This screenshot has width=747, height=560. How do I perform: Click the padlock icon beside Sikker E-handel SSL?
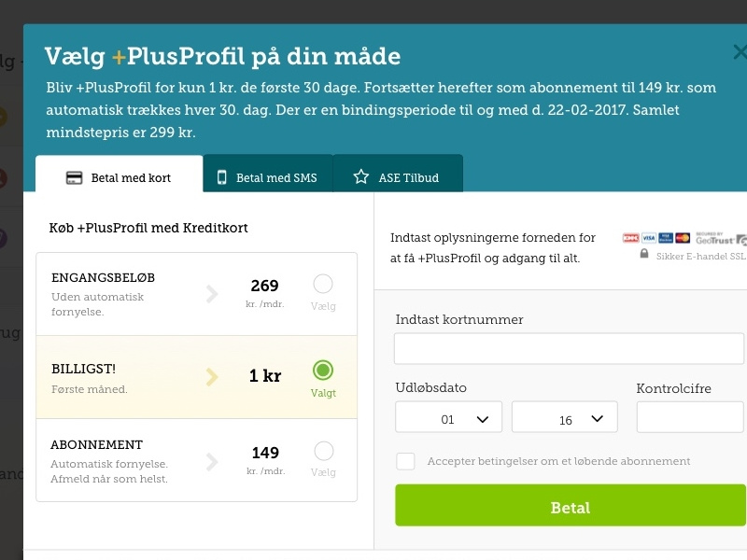(x=644, y=253)
